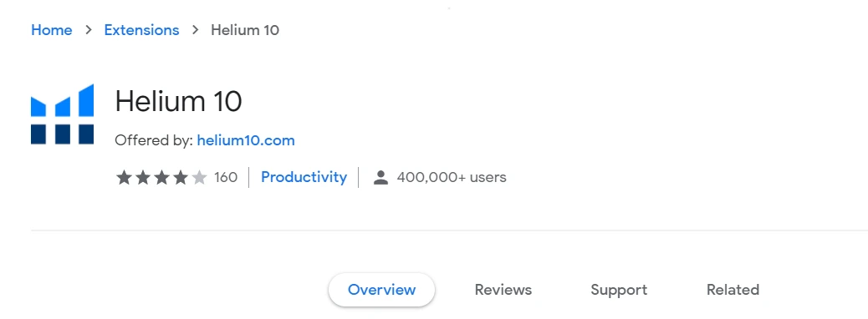
Task: Open the Extensions breadcrumb link
Action: click(141, 30)
